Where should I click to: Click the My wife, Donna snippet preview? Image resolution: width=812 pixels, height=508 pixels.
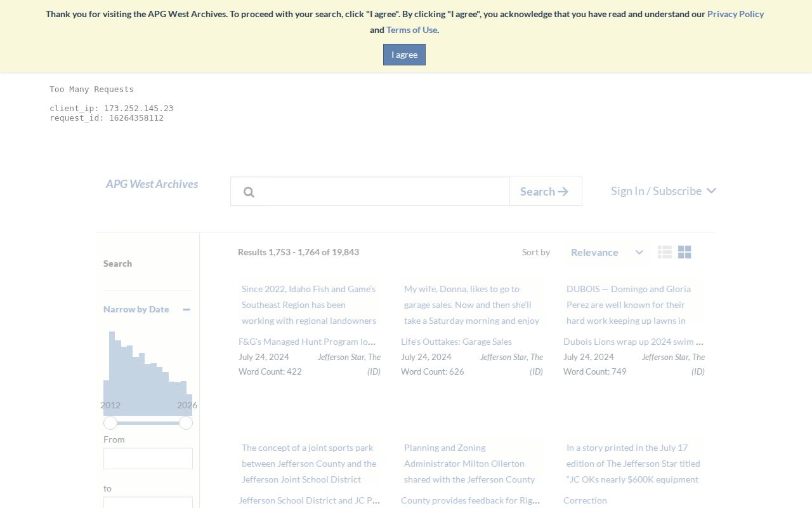[471, 305]
